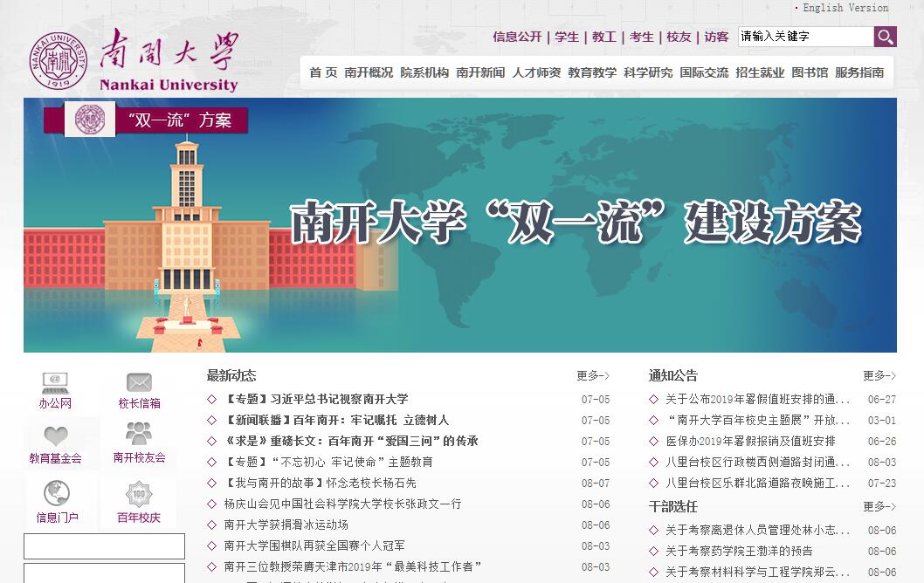Select 招生就业 in navigation bar
This screenshot has width=924, height=583.
pos(760,72)
